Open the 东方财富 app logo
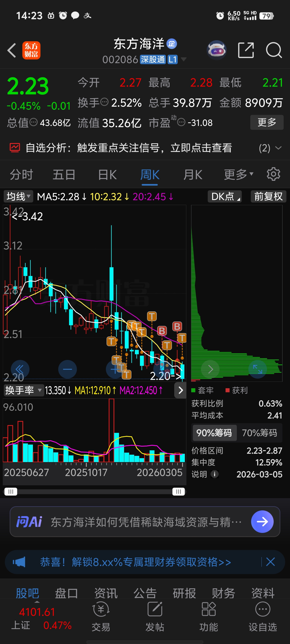Screen dimensions: 290x644 [31, 50]
